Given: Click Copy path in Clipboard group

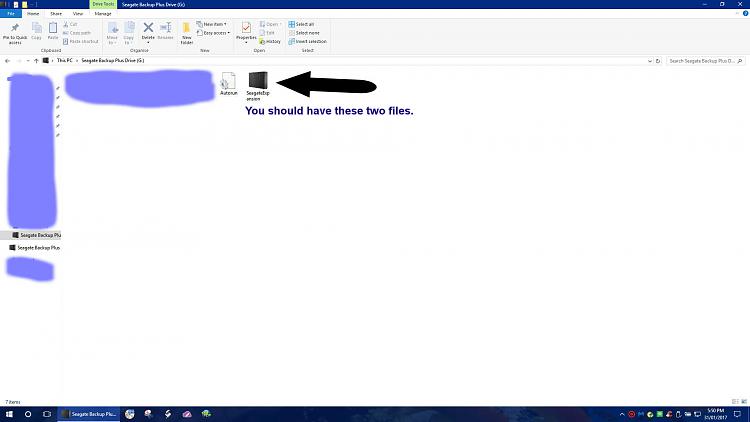Looking at the screenshot, I should pos(77,33).
